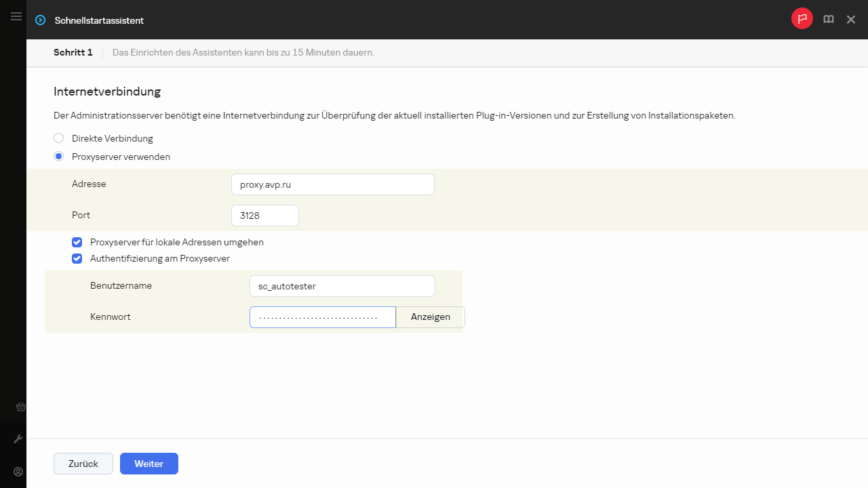Open the help book icon
This screenshot has height=488, width=868.
click(x=828, y=20)
